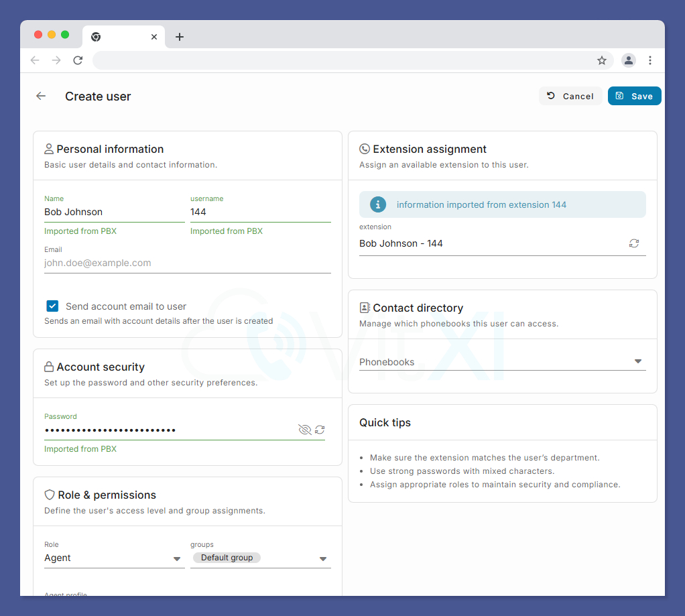Viewport: 685px width, 616px height.
Task: Click the Default group chip
Action: (227, 558)
